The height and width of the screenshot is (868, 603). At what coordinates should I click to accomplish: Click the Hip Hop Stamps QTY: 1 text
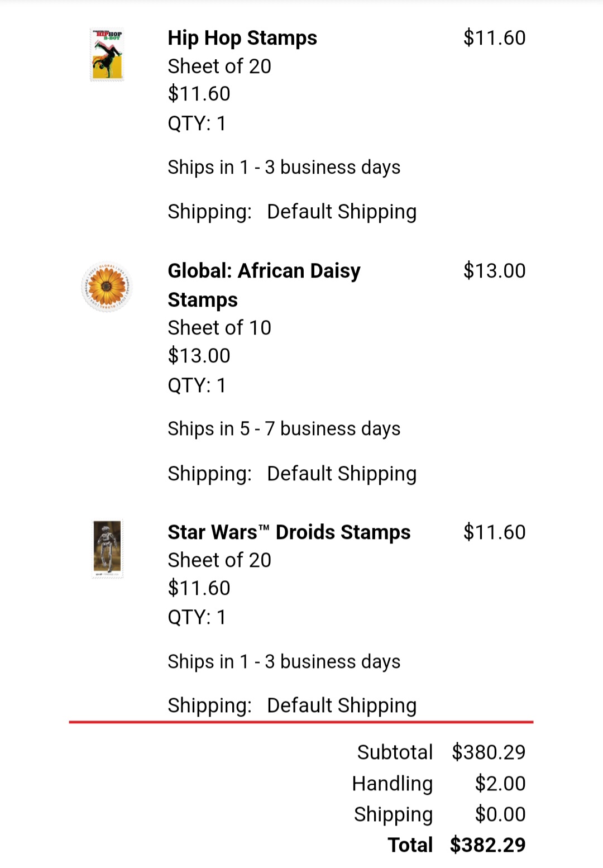click(x=197, y=123)
